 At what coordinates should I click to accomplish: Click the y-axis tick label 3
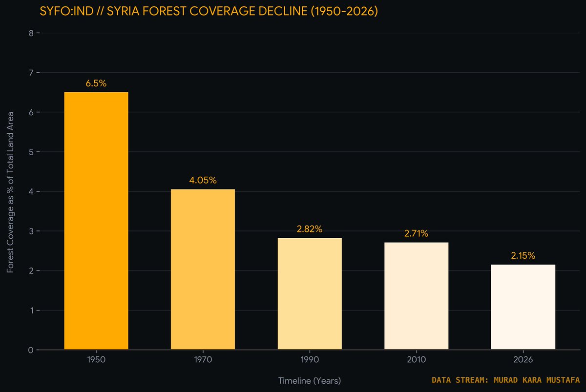[31, 231]
